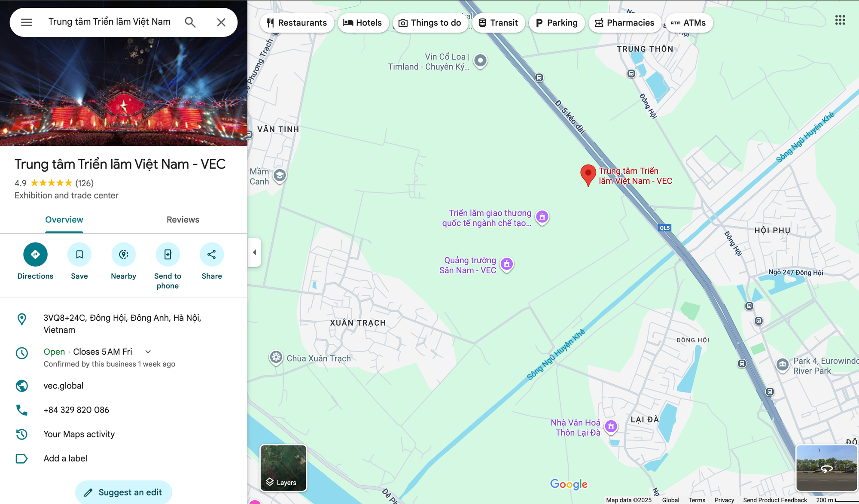Image resolution: width=859 pixels, height=504 pixels.
Task: Toggle the Hotels filter chip
Action: click(363, 23)
